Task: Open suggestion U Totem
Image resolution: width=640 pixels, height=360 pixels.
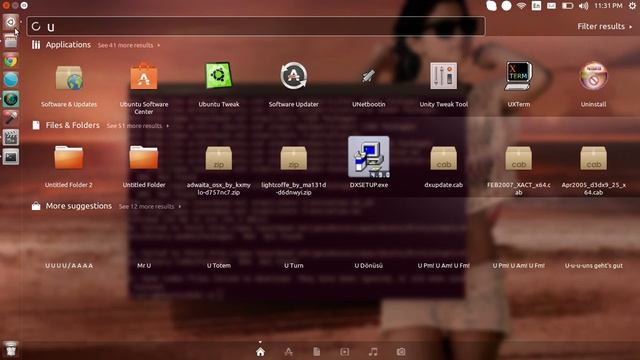Action: (219, 265)
